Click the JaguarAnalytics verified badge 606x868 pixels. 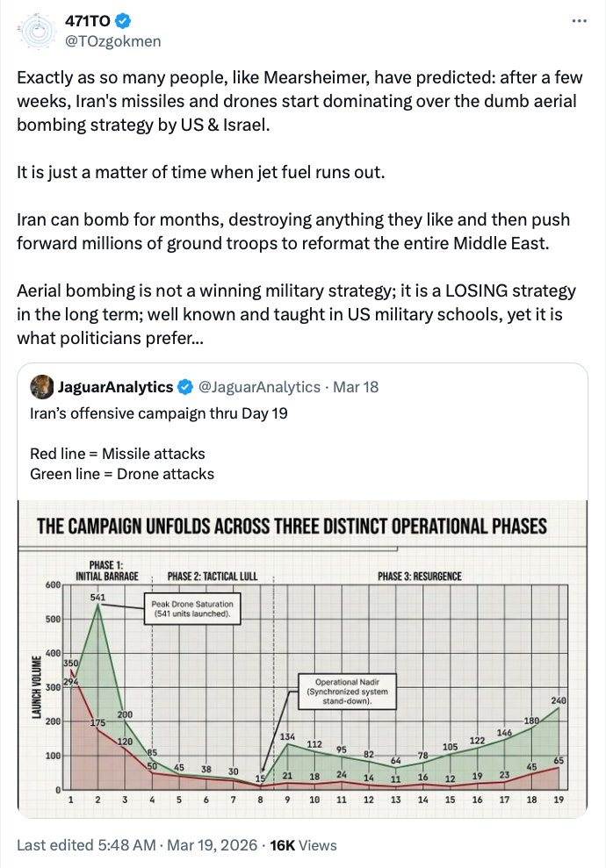coord(186,386)
